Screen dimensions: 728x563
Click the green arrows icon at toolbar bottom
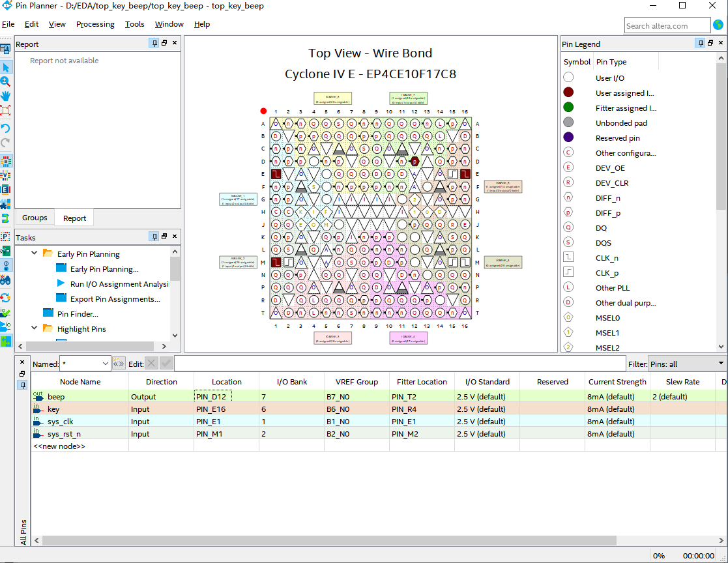pos(6,341)
